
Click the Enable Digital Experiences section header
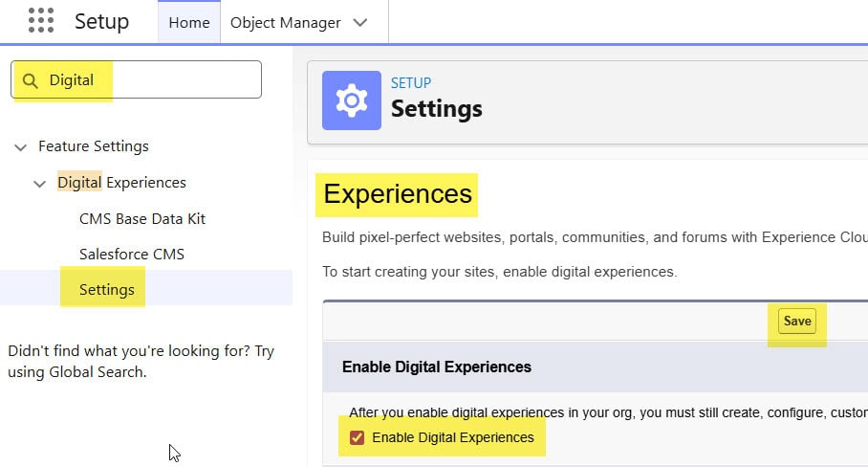point(437,367)
